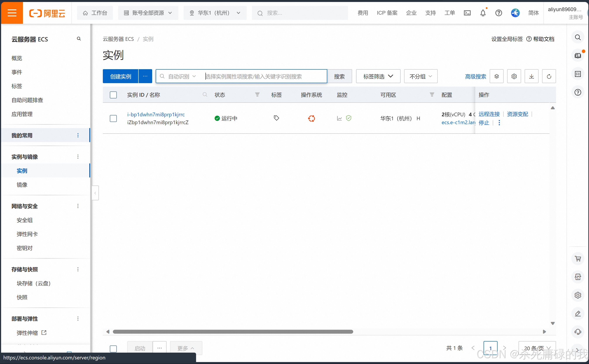Click 远程连接 for the instance
Image resolution: width=589 pixels, height=364 pixels.
489,114
